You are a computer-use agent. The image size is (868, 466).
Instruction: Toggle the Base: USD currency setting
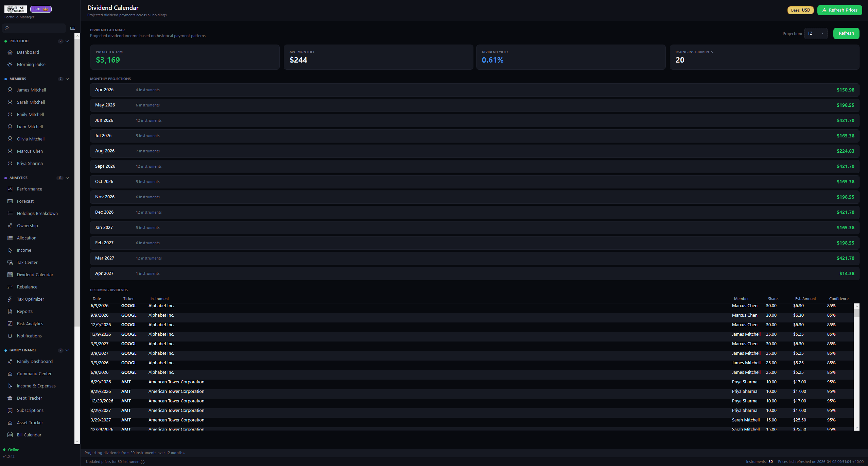800,10
